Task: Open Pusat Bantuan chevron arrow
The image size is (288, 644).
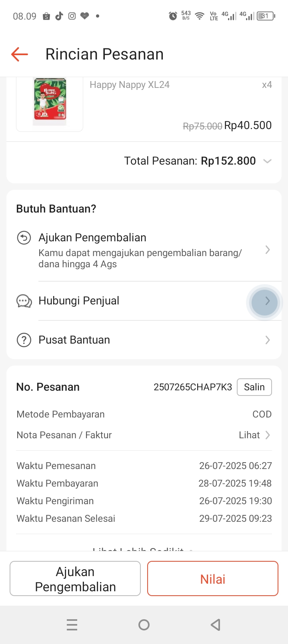Action: [x=268, y=340]
